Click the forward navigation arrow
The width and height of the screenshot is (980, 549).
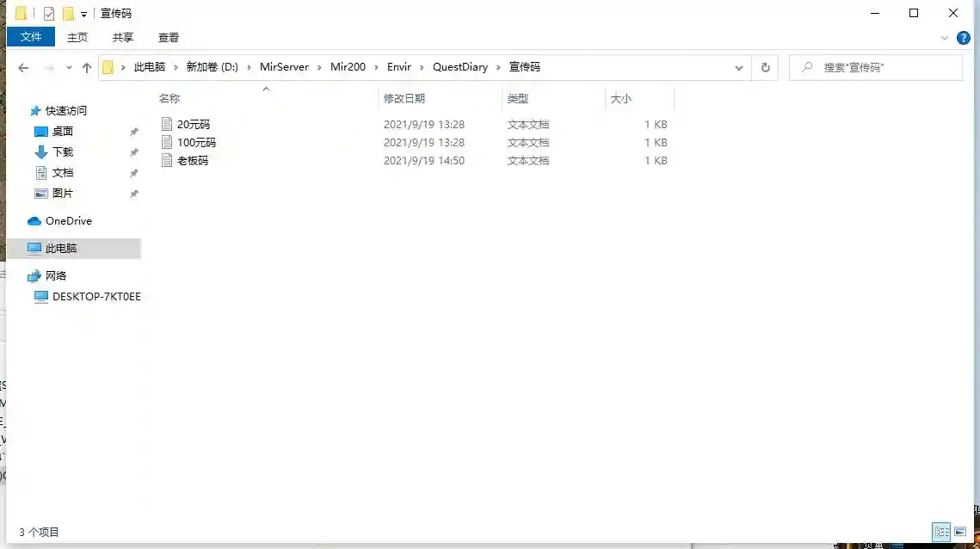pyautogui.click(x=49, y=67)
